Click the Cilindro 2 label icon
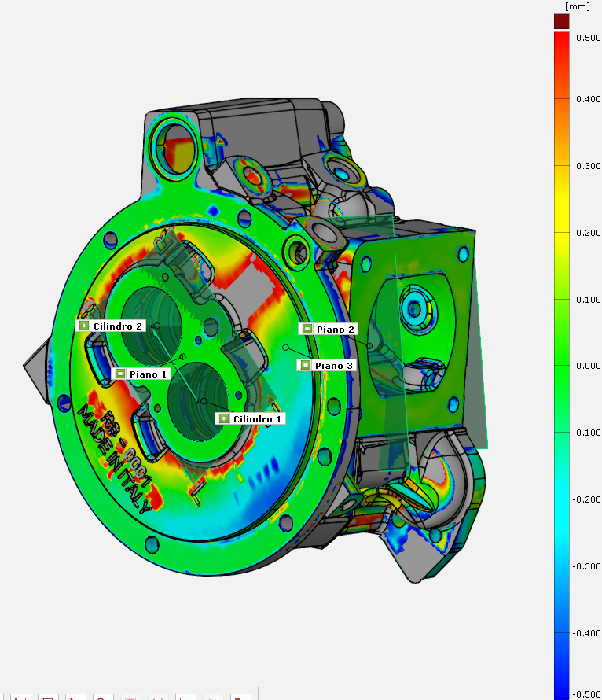This screenshot has width=602, height=700. coord(83,326)
